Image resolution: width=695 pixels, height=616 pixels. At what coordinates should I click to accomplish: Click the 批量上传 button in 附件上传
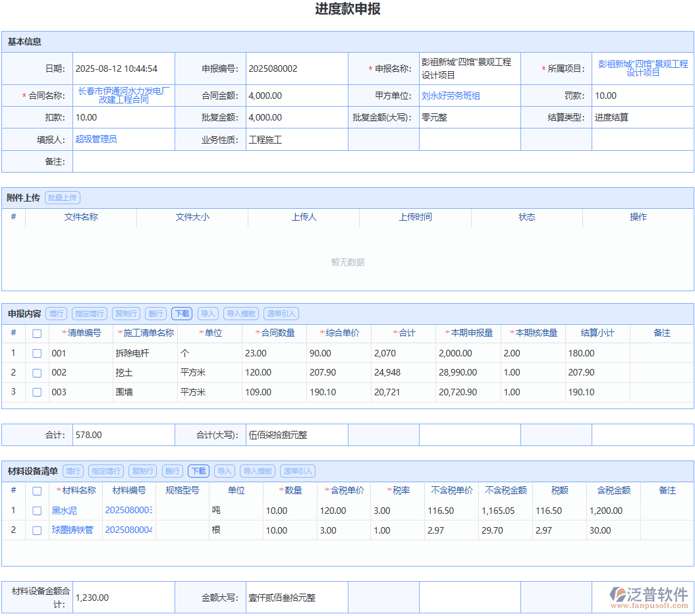(x=63, y=197)
